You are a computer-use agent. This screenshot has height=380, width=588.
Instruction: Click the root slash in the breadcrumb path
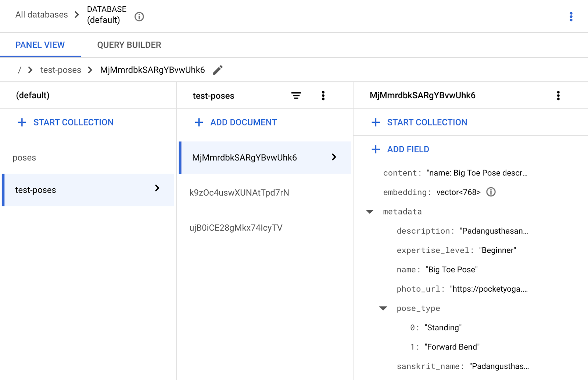[x=19, y=70]
